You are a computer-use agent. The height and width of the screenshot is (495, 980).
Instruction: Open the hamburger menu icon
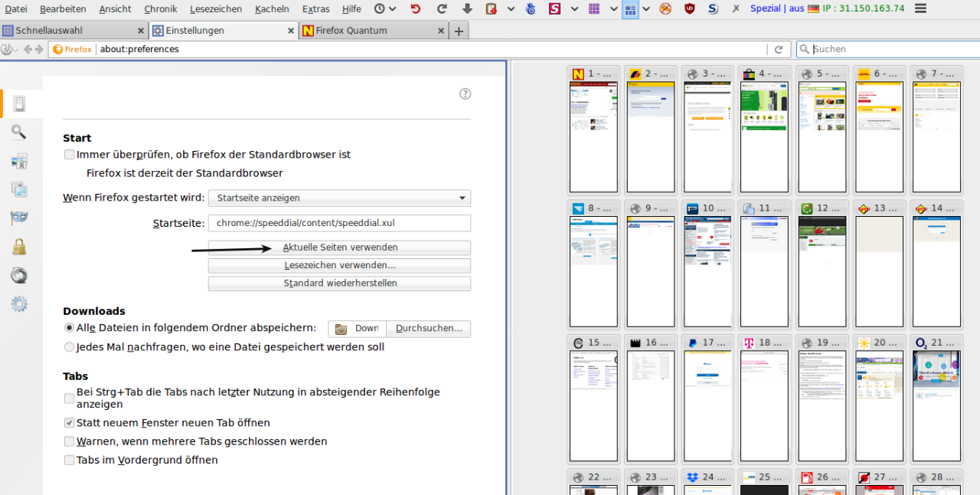(x=921, y=8)
